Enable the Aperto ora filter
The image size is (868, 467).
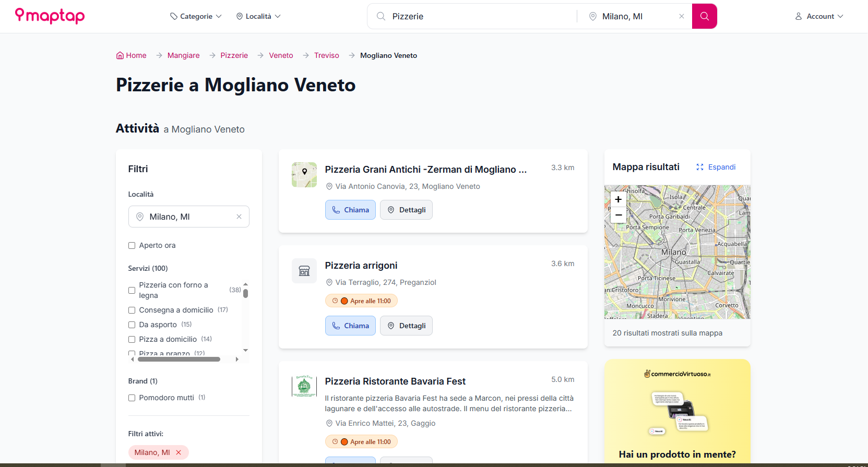click(x=132, y=246)
